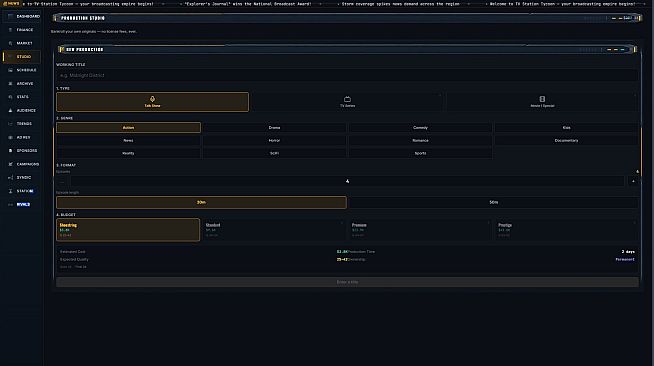The image size is (654, 366).
Task: Click the New Production panel header
Action: point(347,49)
